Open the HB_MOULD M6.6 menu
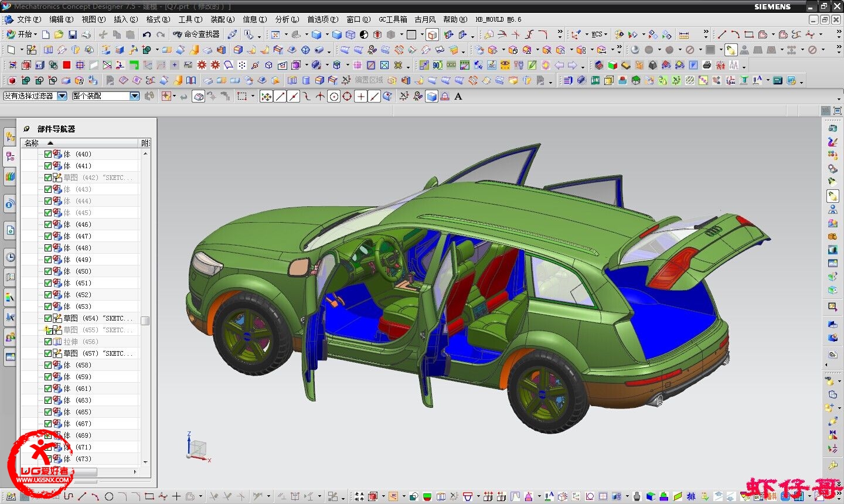Viewport: 844px width, 504px height. click(498, 19)
